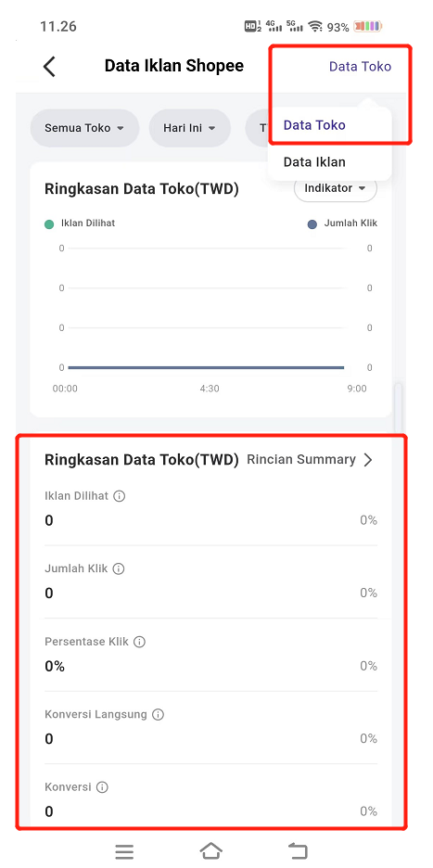Open info icon beside Iklan Dilihat

pos(119,496)
